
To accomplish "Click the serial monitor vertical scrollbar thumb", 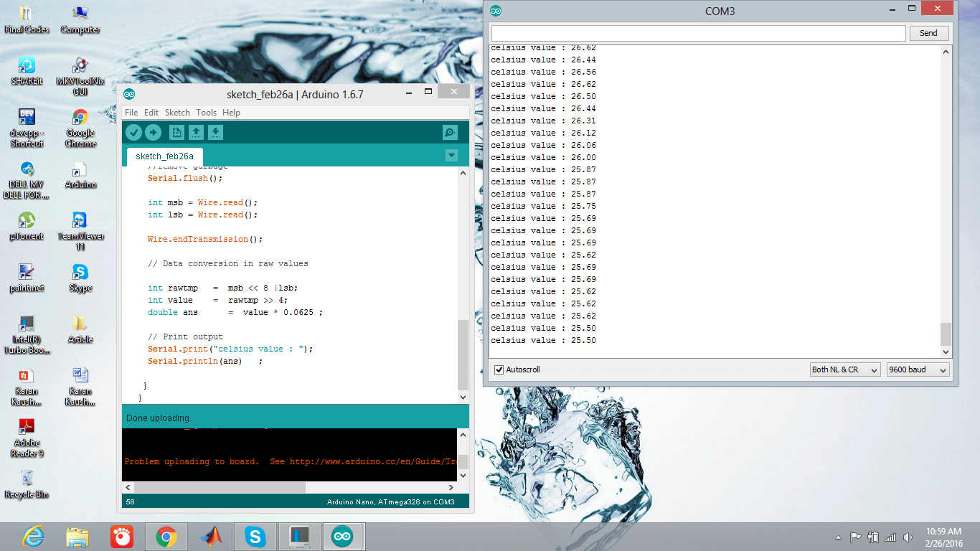I will click(x=946, y=334).
